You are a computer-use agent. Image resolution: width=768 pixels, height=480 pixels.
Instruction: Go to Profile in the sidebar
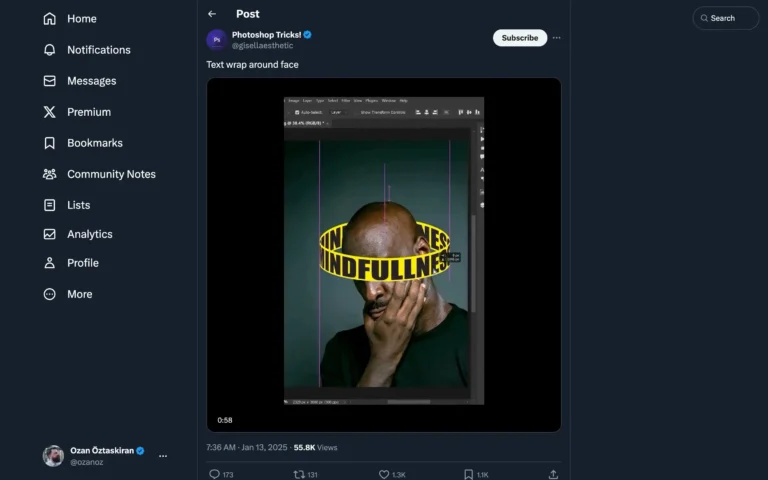(82, 263)
